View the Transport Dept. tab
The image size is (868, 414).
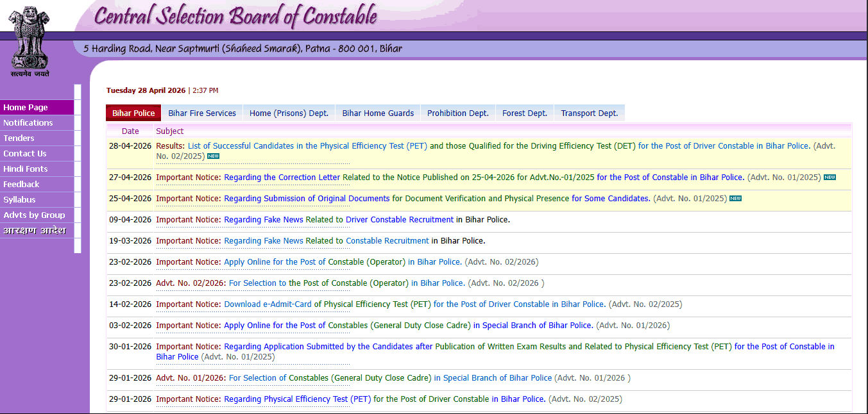588,112
